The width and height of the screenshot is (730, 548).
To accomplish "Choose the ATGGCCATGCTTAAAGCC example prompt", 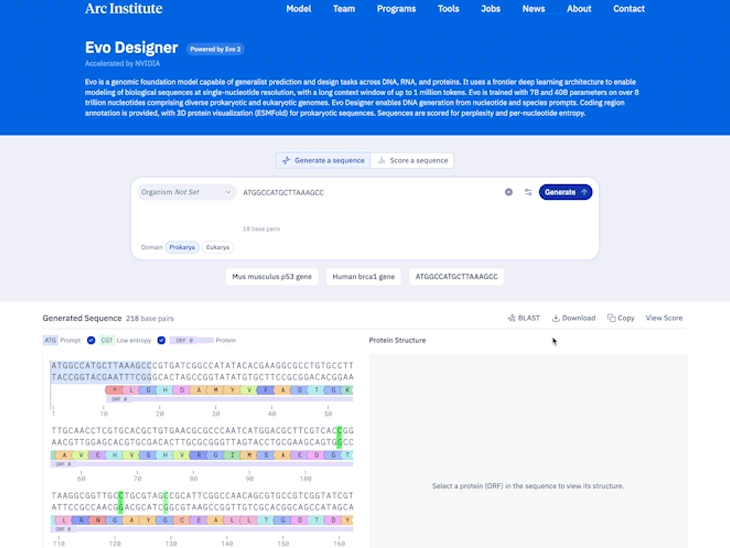I will coord(456,277).
